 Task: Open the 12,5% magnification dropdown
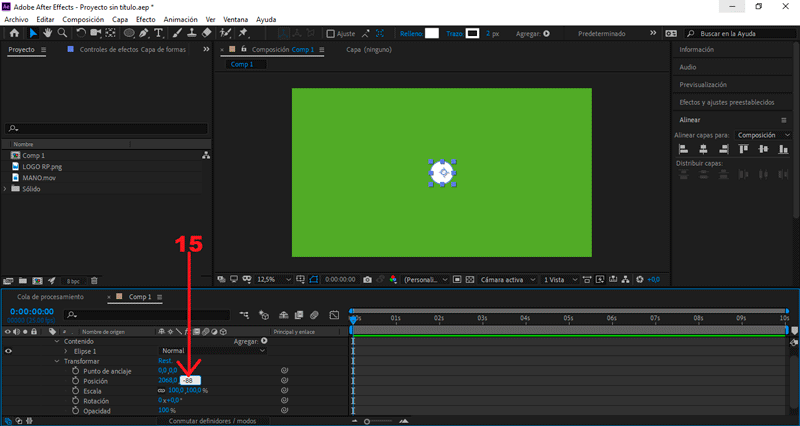pyautogui.click(x=274, y=280)
